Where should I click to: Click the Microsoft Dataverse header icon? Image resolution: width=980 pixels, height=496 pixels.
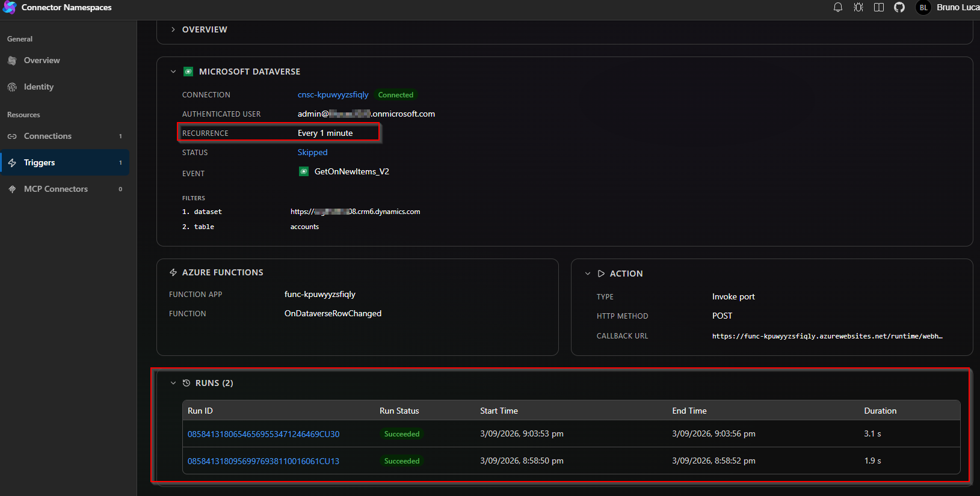[x=188, y=72]
